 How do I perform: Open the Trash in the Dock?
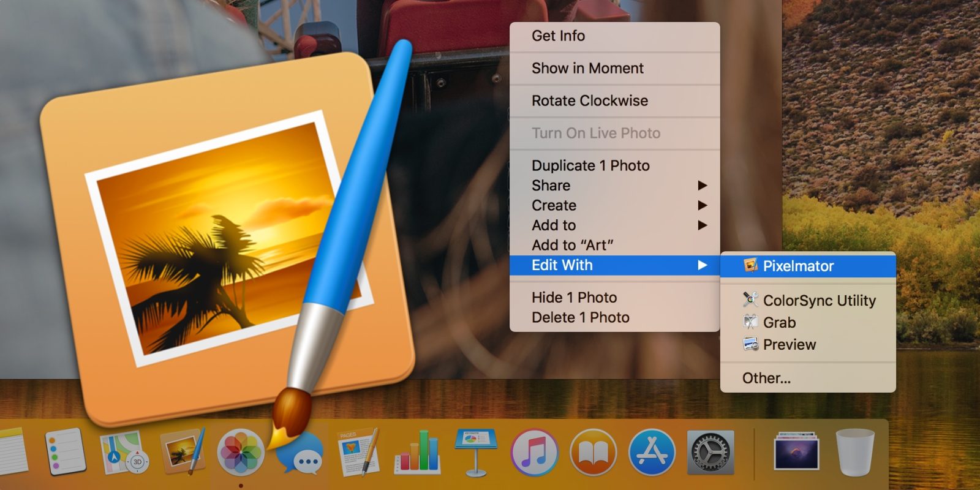pos(855,452)
